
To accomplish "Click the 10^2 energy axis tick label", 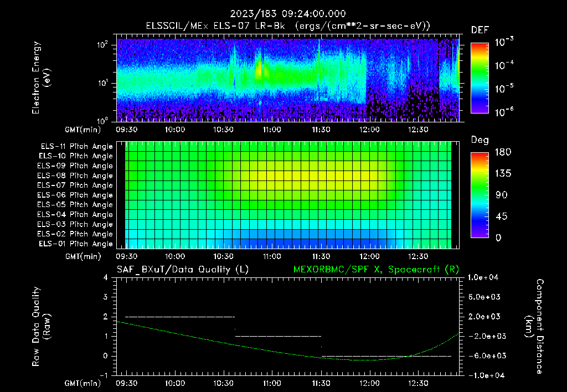I will coord(102,45).
